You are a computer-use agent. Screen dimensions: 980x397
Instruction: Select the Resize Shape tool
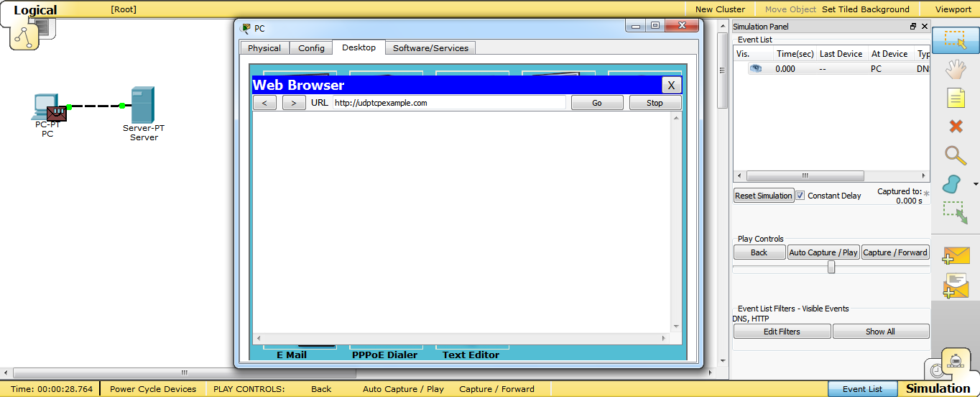point(955,214)
